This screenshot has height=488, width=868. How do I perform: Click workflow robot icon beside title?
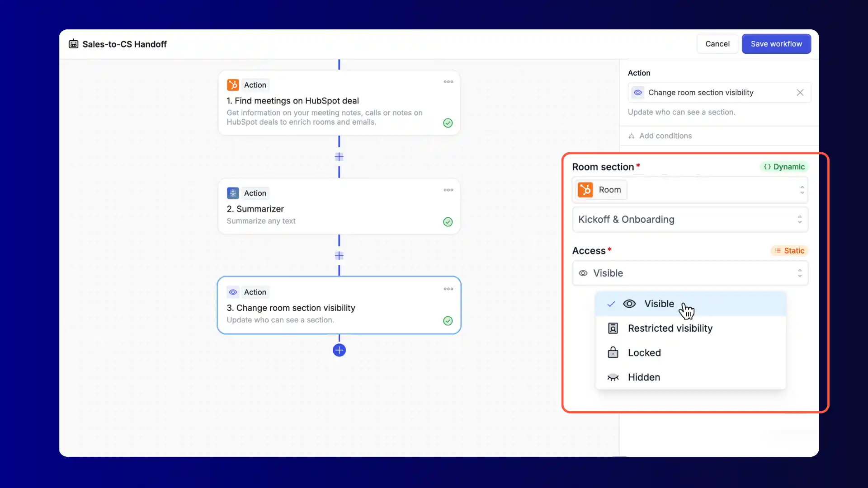[73, 44]
